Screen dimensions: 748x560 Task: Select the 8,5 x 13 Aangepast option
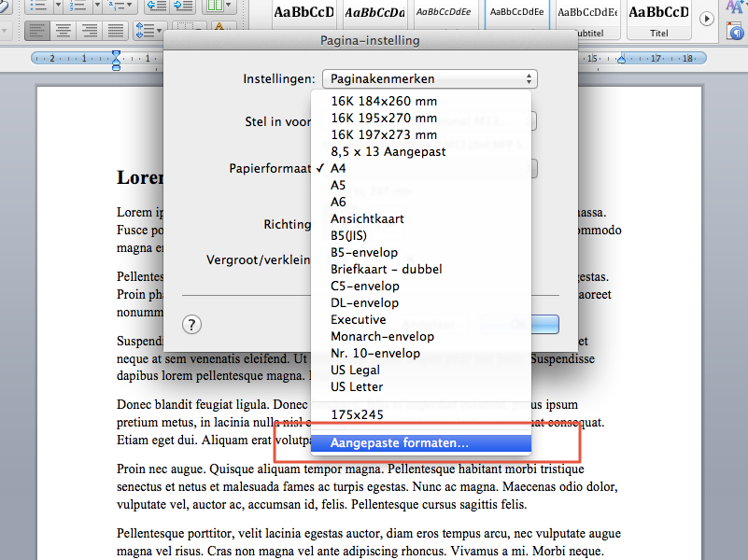coord(421,151)
